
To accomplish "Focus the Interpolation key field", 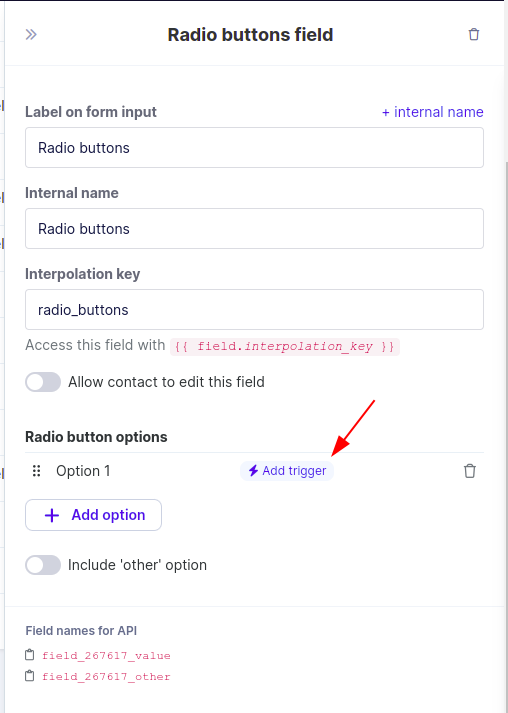I will pos(254,309).
